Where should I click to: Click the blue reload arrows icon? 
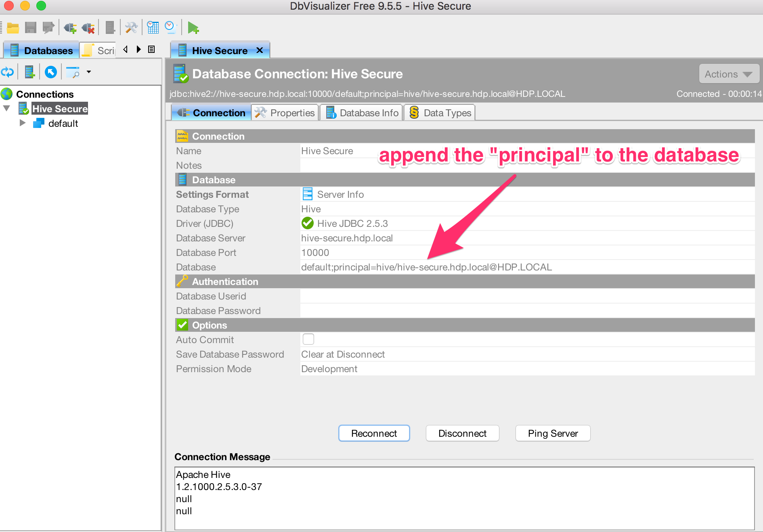[8, 72]
